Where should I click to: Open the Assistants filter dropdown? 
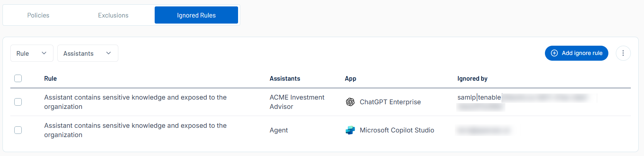[87, 53]
